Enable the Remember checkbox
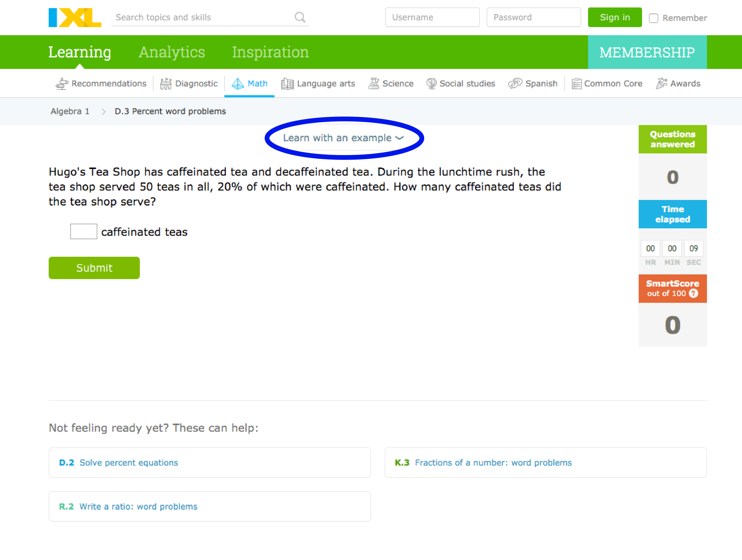The image size is (742, 560). (653, 19)
